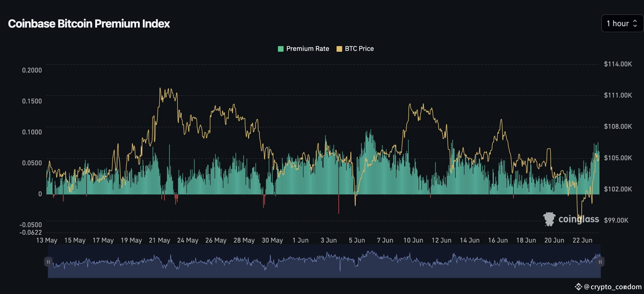Click the 0.0500 premium axis label

click(32, 163)
